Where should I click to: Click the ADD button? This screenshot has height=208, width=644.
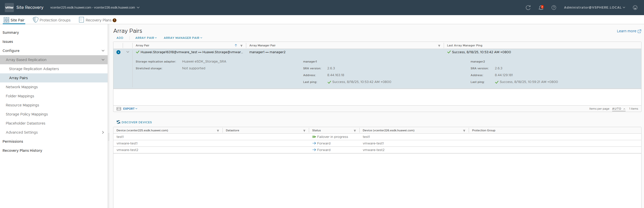[x=120, y=38]
